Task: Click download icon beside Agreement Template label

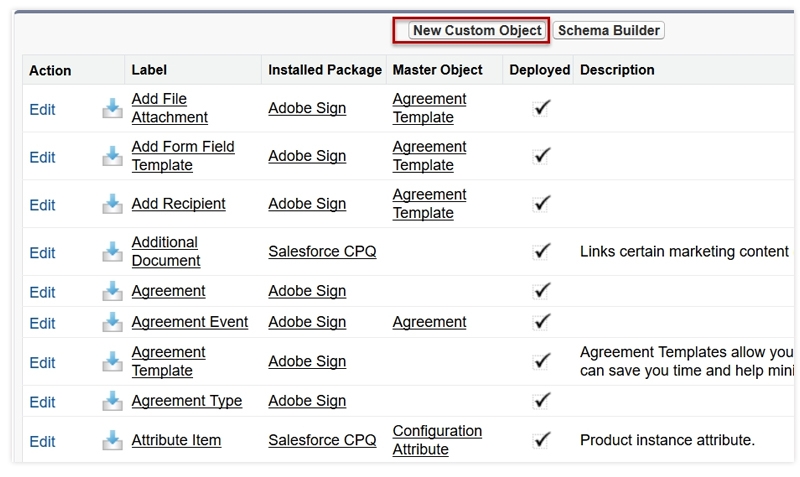Action: tap(112, 362)
